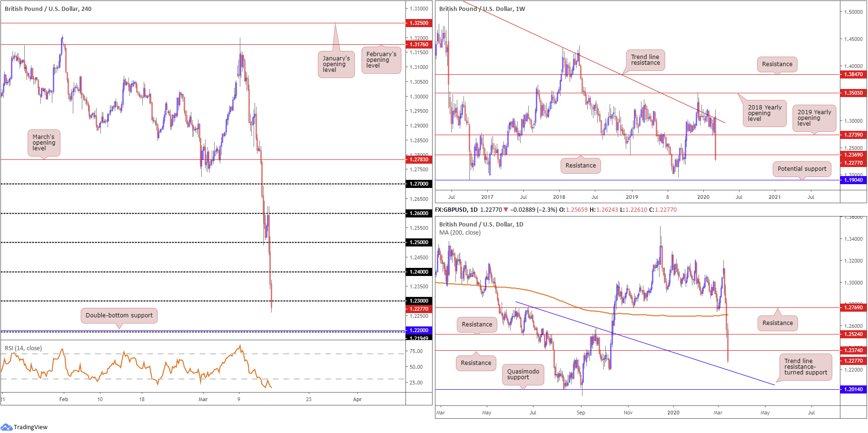Click the Mar date on 240 chart time axis
This screenshot has width=868, height=433.
click(203, 399)
